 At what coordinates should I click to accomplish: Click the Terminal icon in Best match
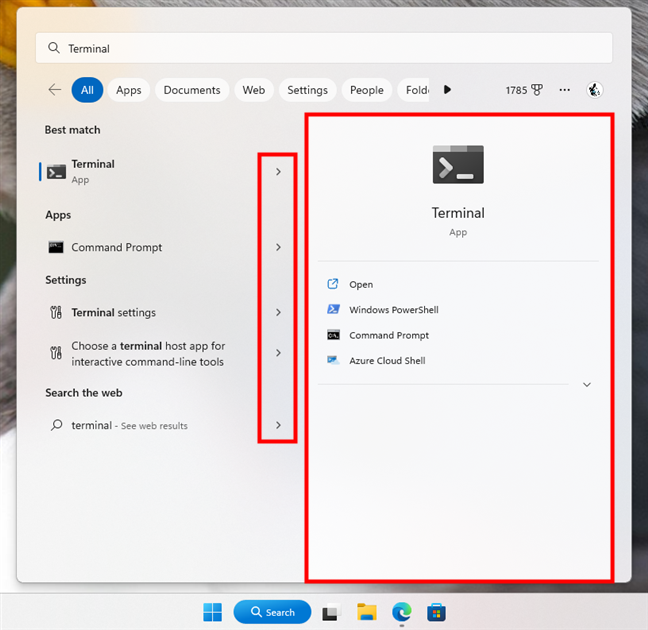[56, 172]
